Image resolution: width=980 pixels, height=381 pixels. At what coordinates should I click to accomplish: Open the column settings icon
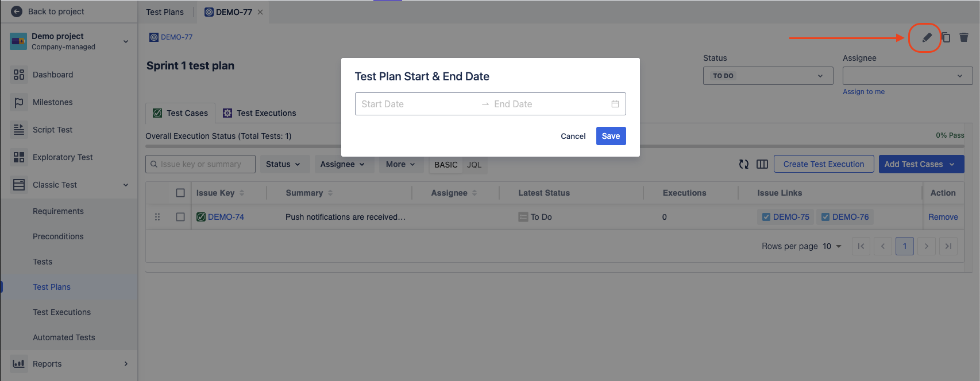tap(762, 164)
